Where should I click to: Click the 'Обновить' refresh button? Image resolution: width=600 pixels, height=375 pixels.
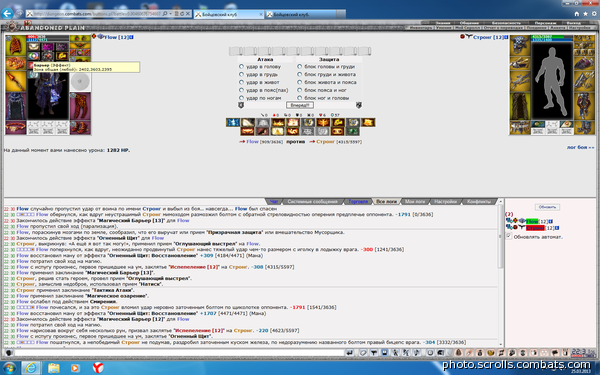[x=547, y=207]
